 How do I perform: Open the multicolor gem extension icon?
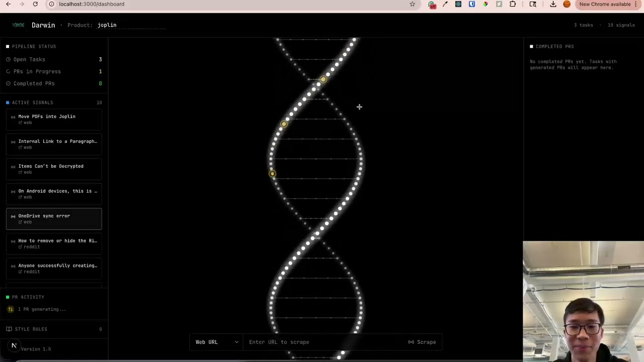click(486, 4)
